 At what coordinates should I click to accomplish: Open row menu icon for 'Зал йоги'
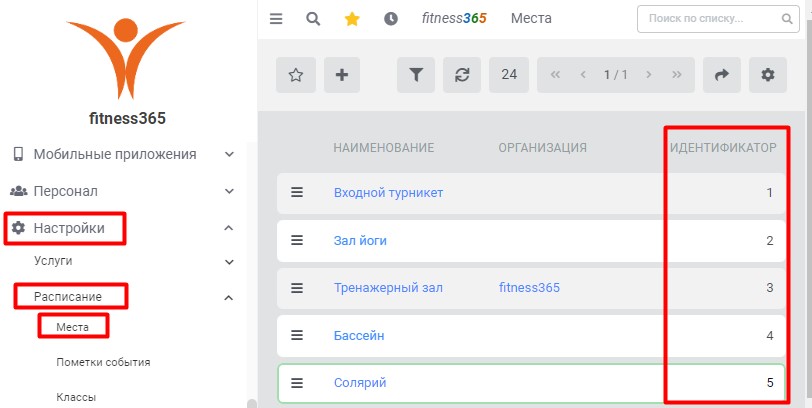297,240
